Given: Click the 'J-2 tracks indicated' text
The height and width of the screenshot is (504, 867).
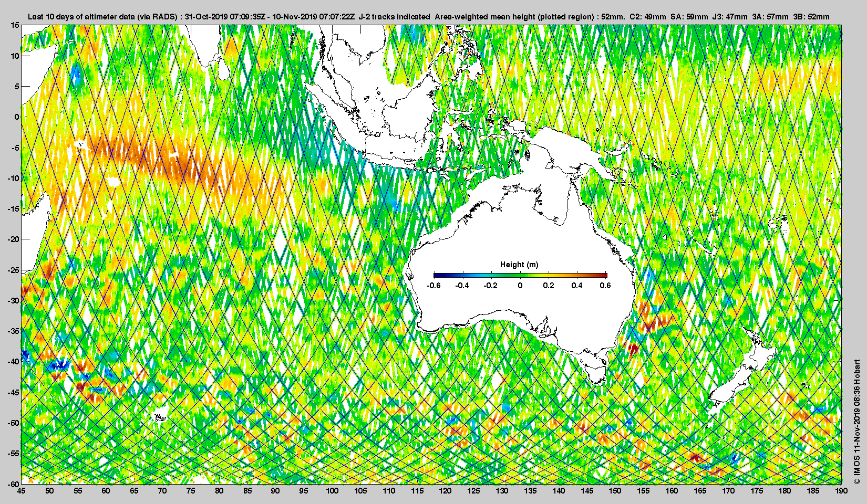Looking at the screenshot, I should click(395, 17).
